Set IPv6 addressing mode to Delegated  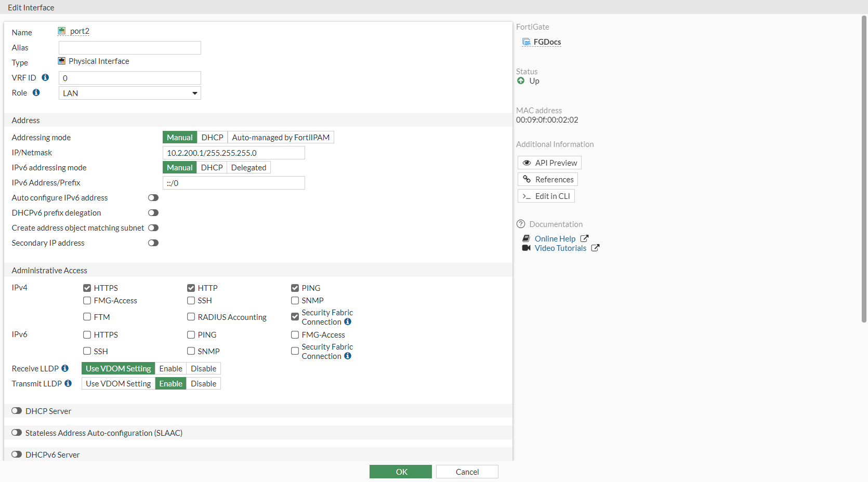pyautogui.click(x=248, y=167)
